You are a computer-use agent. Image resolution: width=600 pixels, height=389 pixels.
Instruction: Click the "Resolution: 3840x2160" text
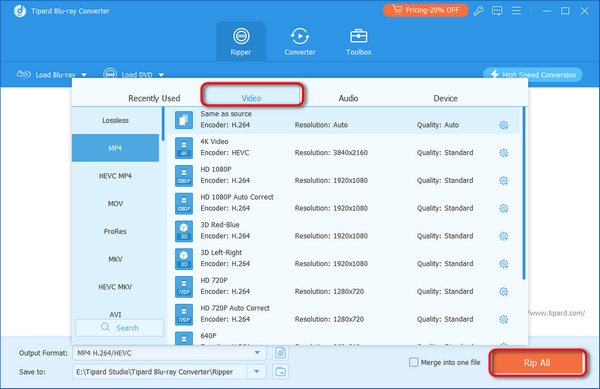(331, 153)
